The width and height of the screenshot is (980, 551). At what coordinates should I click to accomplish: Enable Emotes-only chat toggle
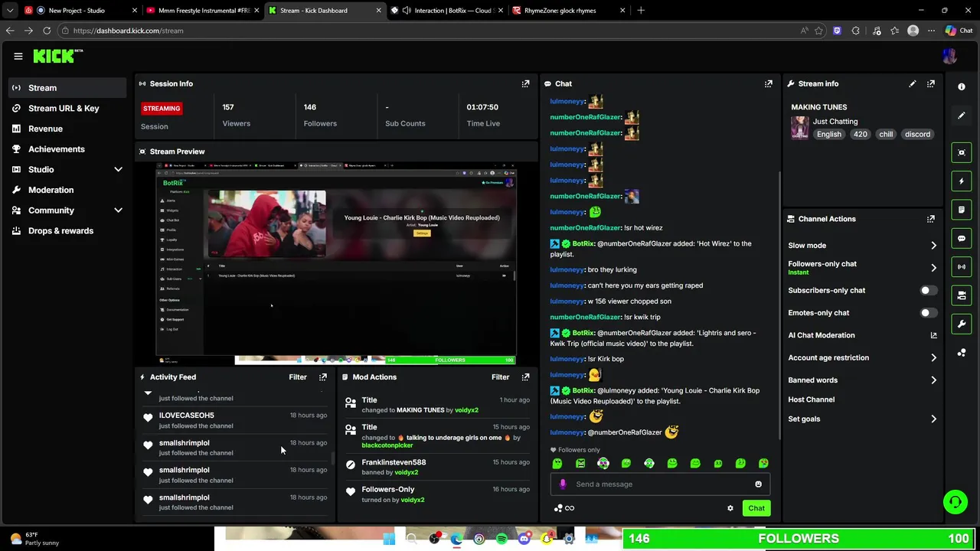pyautogui.click(x=927, y=312)
